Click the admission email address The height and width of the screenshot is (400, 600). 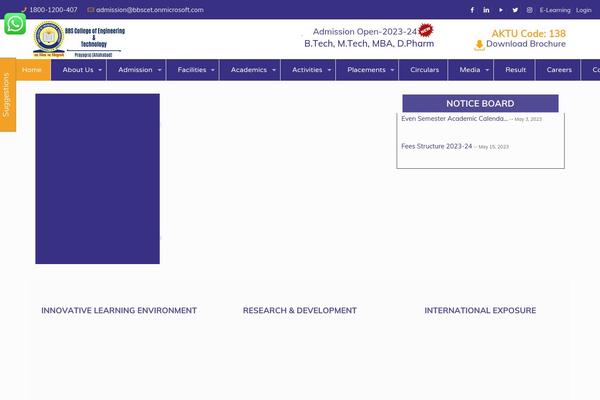point(150,10)
